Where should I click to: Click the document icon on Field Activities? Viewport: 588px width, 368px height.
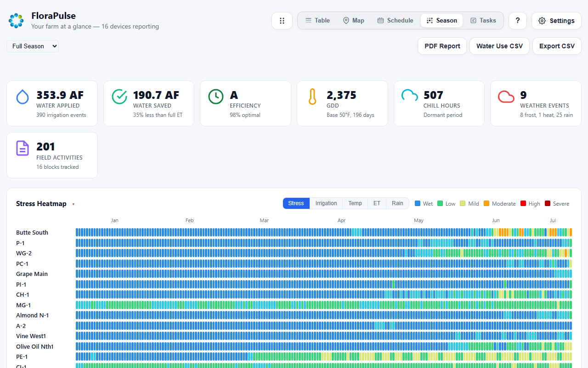pos(23,148)
